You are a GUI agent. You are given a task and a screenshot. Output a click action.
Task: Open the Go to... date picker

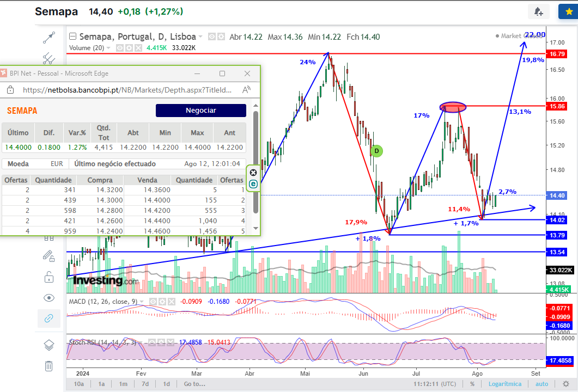click(194, 384)
